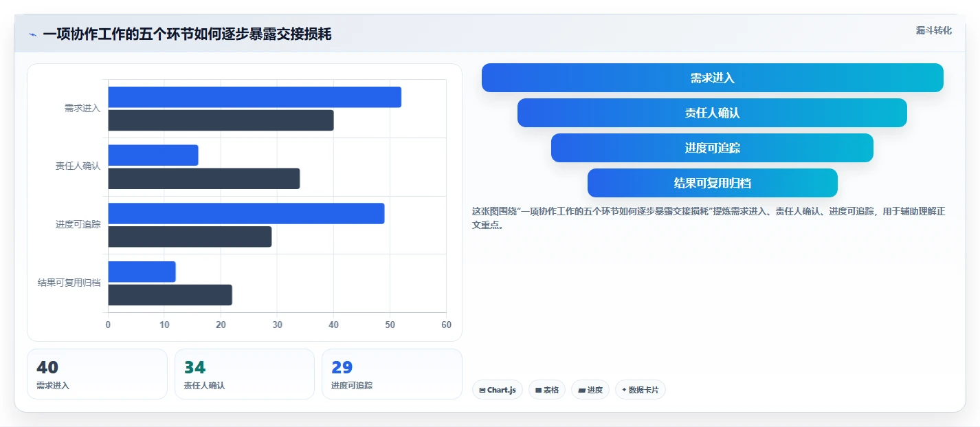Click the Chart.js tag chip
The height and width of the screenshot is (427, 980).
coord(498,390)
